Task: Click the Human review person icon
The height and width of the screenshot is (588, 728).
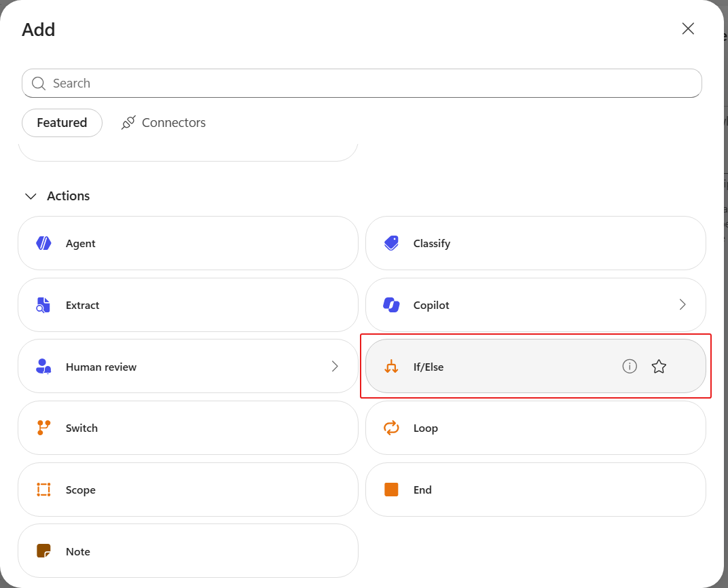Action: (x=43, y=367)
